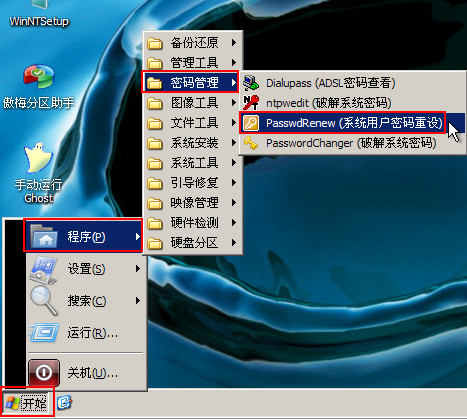Choose 运行(R)... from Start menu
Screen dimensions: 467x419
tap(86, 333)
